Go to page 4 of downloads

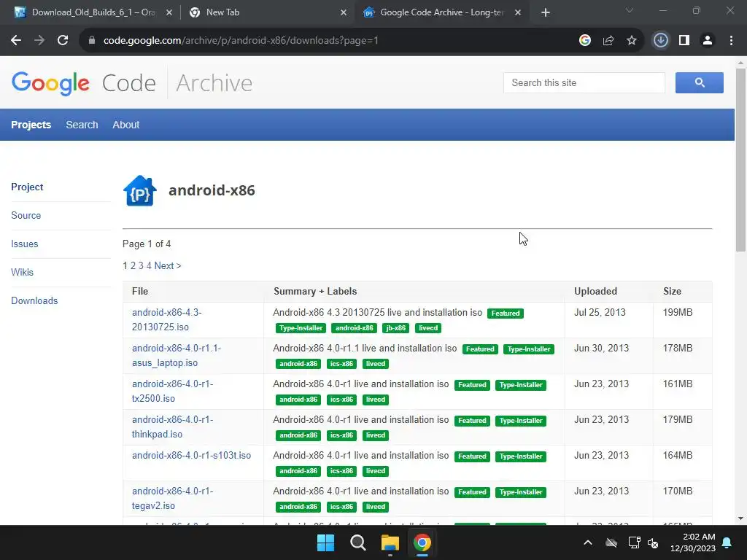pos(149,265)
